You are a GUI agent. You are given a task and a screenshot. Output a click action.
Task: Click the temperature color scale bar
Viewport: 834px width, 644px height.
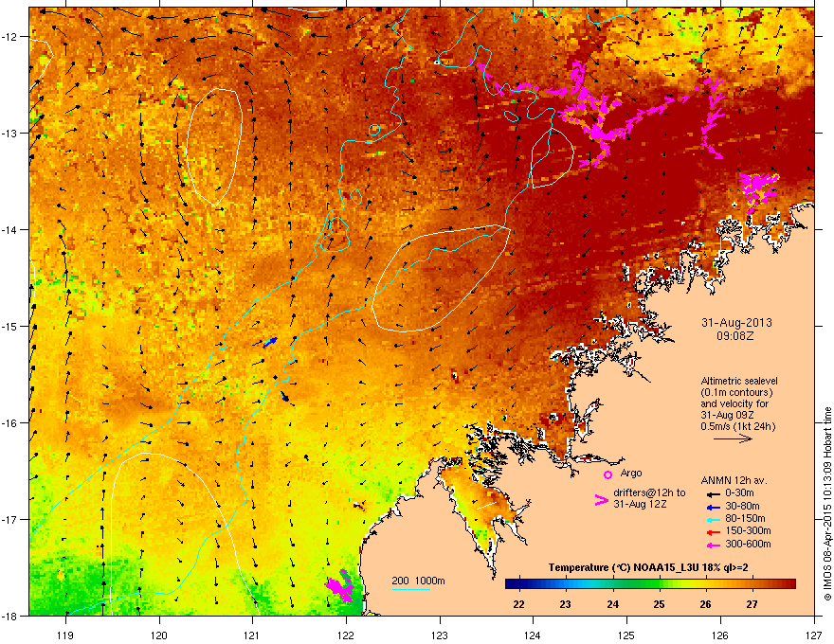(650, 584)
